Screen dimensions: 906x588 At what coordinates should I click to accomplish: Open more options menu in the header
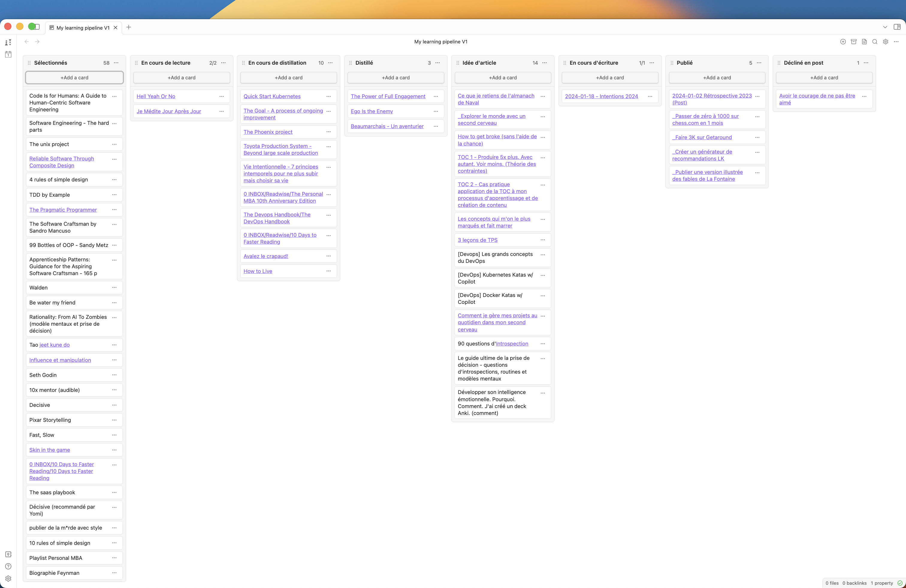point(896,42)
